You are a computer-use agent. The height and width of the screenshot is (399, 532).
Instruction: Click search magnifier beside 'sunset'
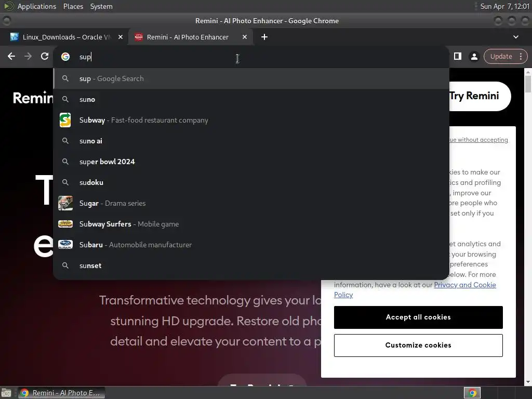coord(65,265)
